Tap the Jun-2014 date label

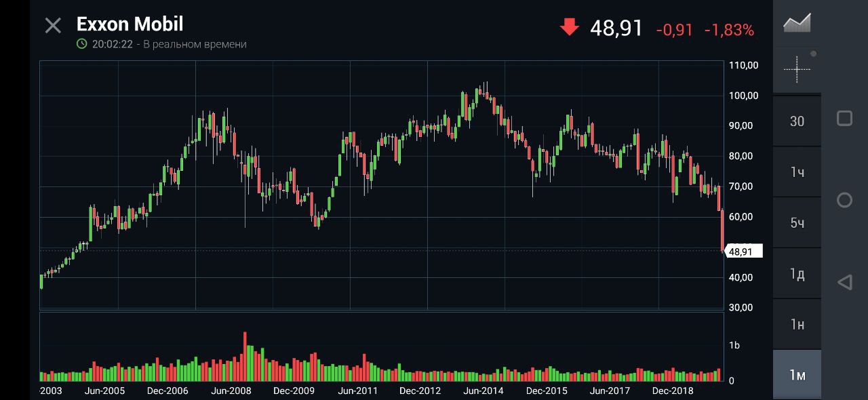tap(484, 391)
